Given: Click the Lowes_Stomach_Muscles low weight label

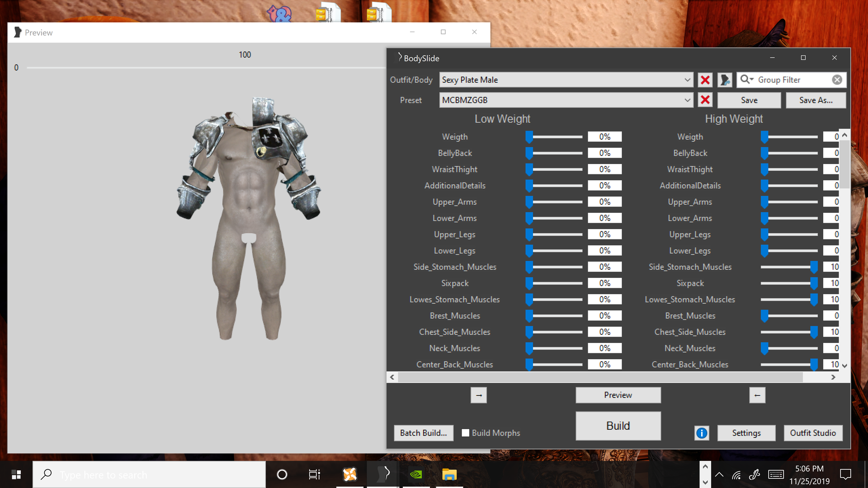Looking at the screenshot, I should click(x=455, y=300).
